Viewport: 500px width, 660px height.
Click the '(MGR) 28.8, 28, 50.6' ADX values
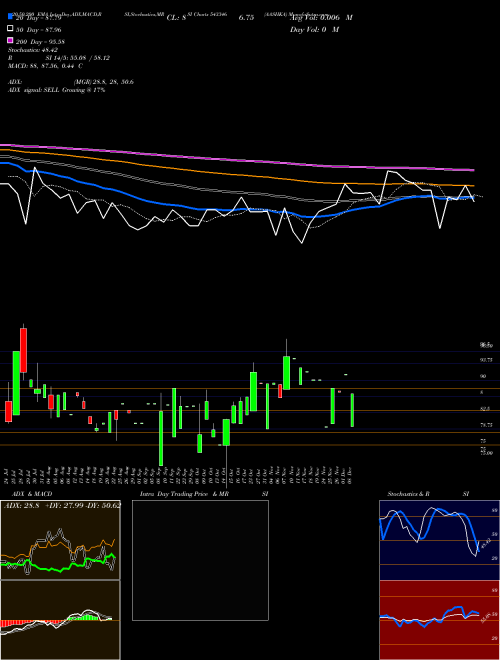pyautogui.click(x=104, y=82)
